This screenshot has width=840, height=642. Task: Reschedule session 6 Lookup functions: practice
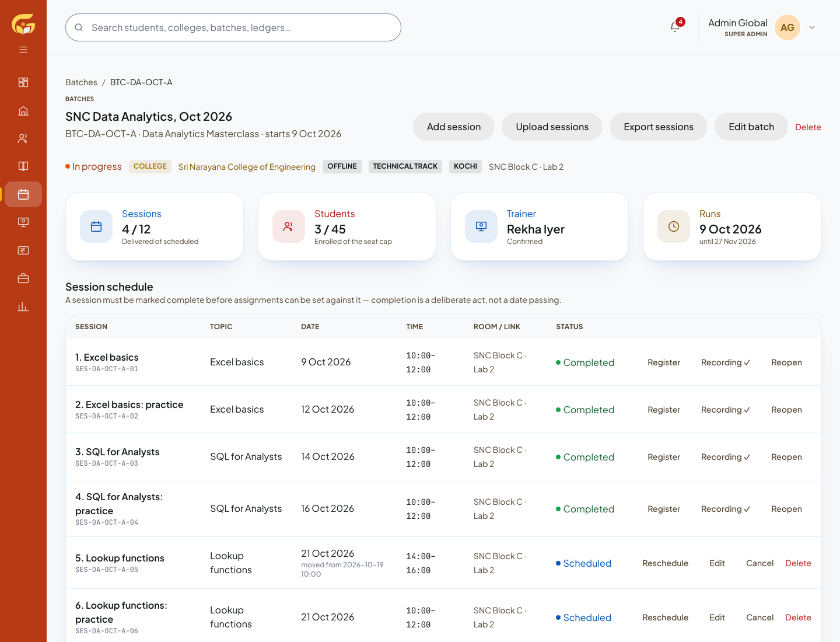click(x=666, y=617)
